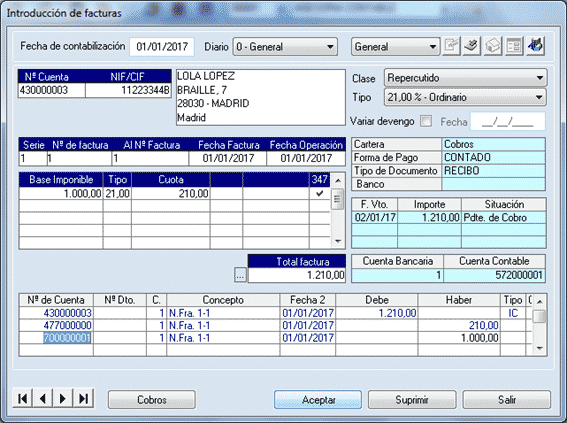Click the blue camera icon in toolbar
The height and width of the screenshot is (423, 567).
(535, 46)
